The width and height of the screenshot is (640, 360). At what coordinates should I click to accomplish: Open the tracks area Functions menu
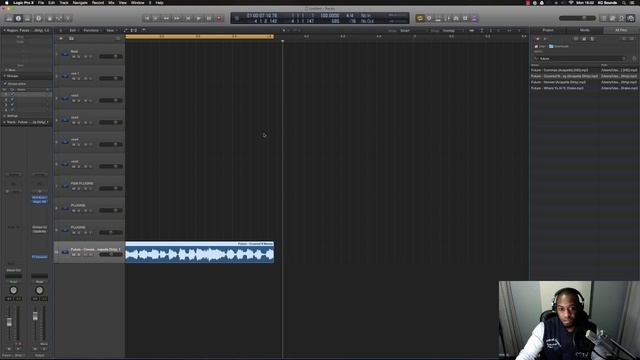pos(92,30)
